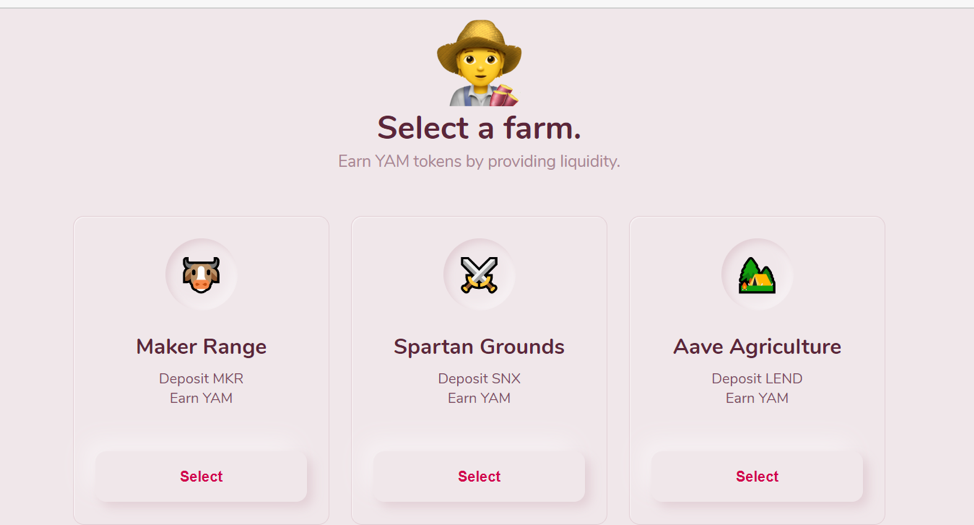Viewport: 974px width, 525px height.
Task: Click the Maker Range farm title
Action: pyautogui.click(x=201, y=347)
